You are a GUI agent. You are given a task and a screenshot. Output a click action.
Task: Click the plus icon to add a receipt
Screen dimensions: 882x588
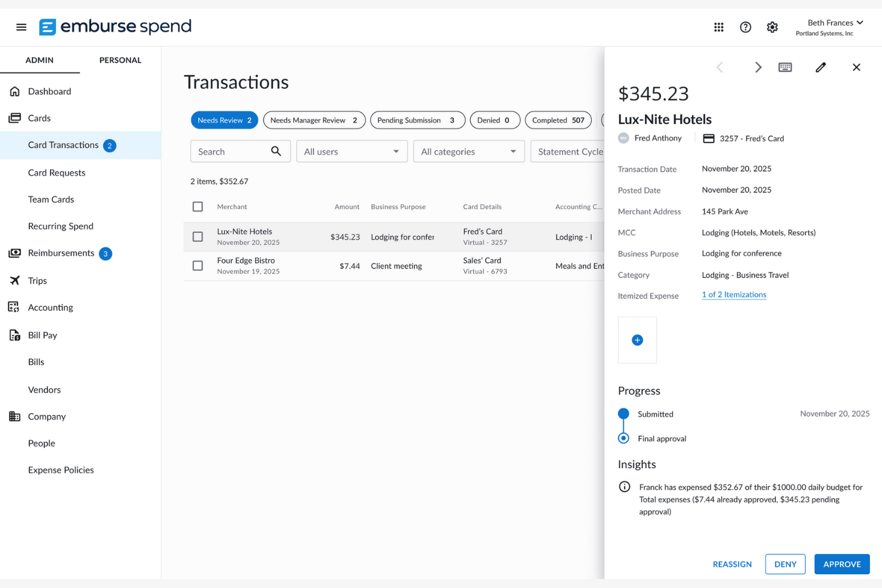637,340
